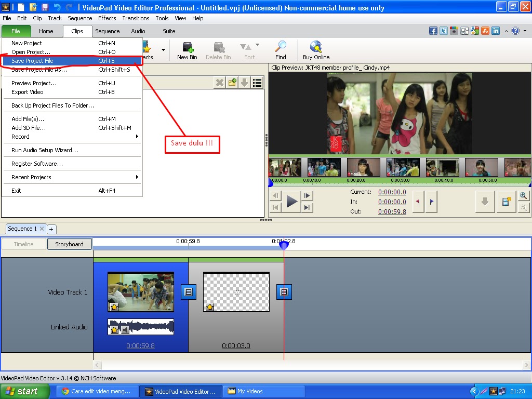Click the Windows start button
Image resolution: width=532 pixels, height=399 pixels.
click(x=25, y=391)
